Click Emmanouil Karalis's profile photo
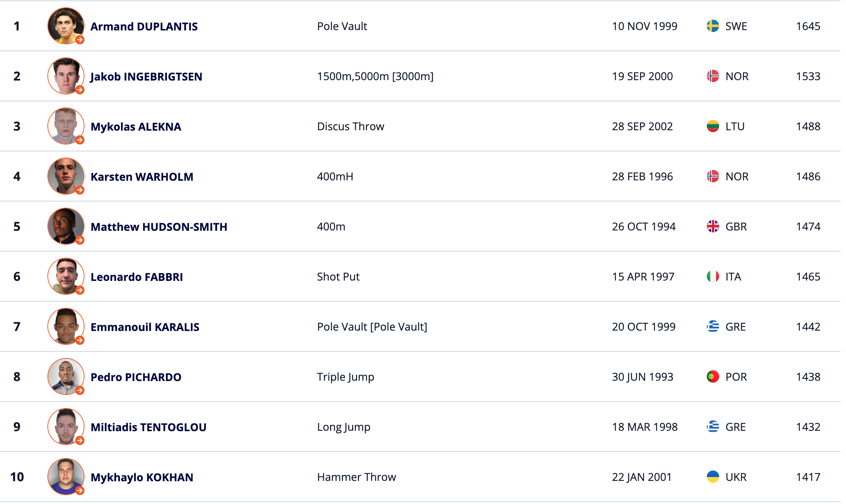Viewport: 846px width, 504px height. (66, 326)
